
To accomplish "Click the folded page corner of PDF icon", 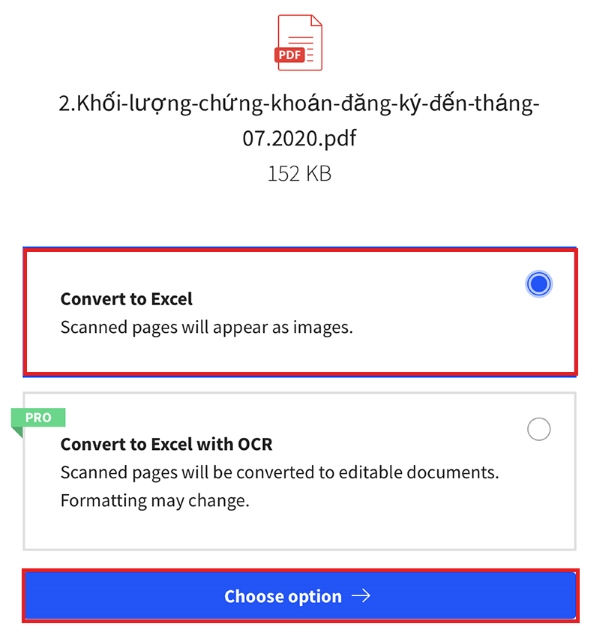I will pos(316,21).
